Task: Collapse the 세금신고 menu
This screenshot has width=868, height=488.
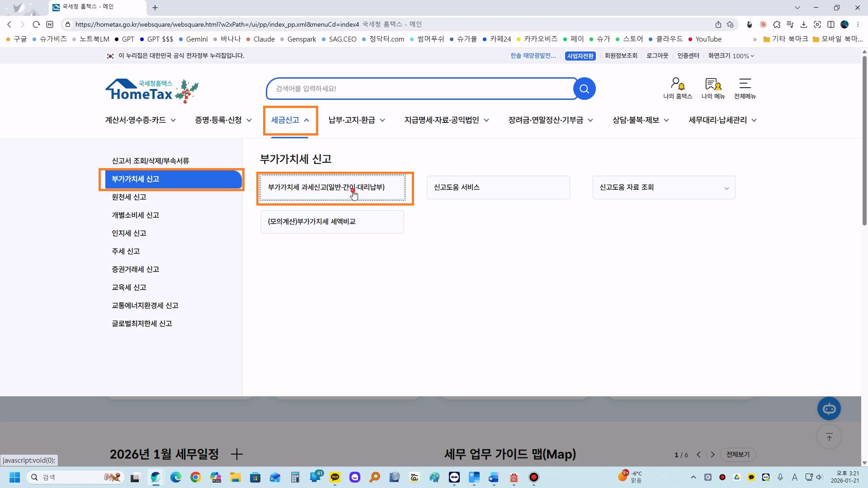Action: click(290, 120)
